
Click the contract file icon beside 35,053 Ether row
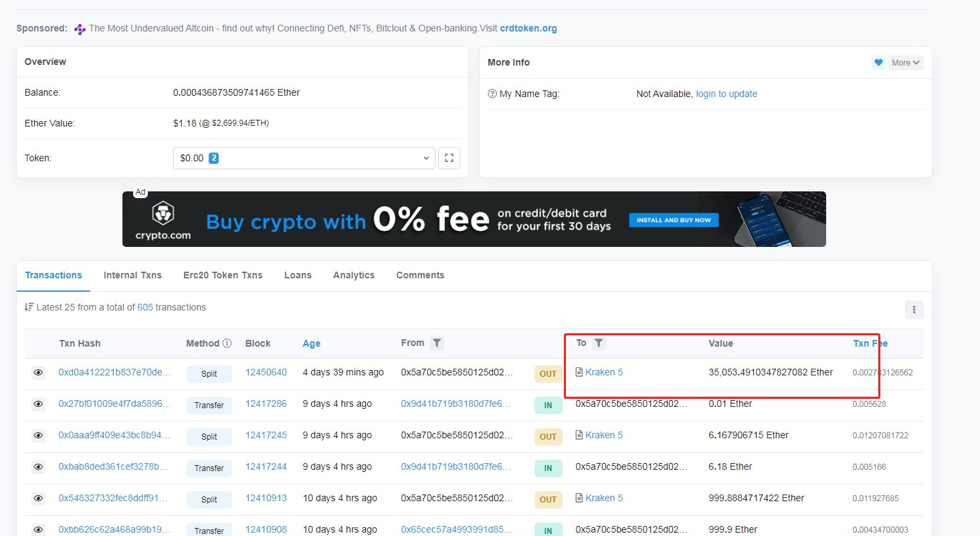(x=579, y=373)
